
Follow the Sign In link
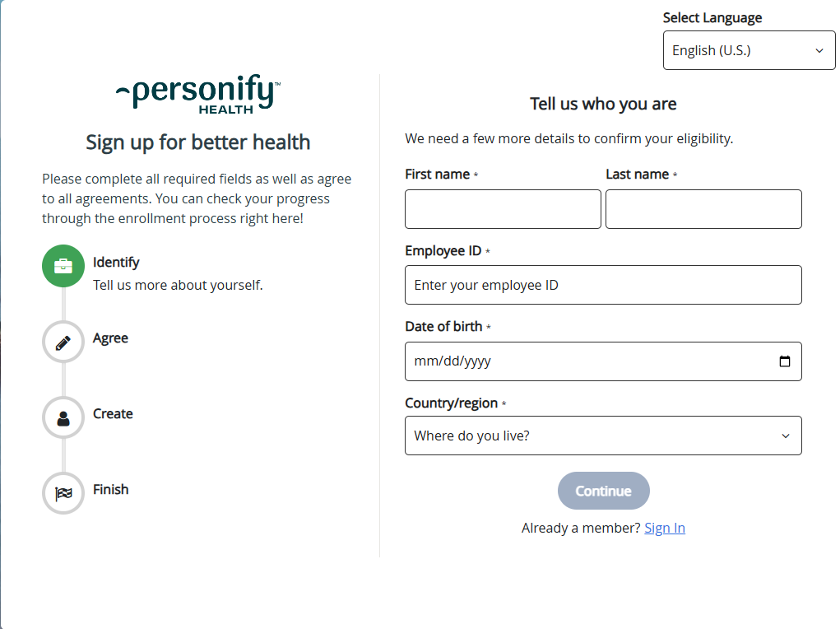[x=664, y=528]
